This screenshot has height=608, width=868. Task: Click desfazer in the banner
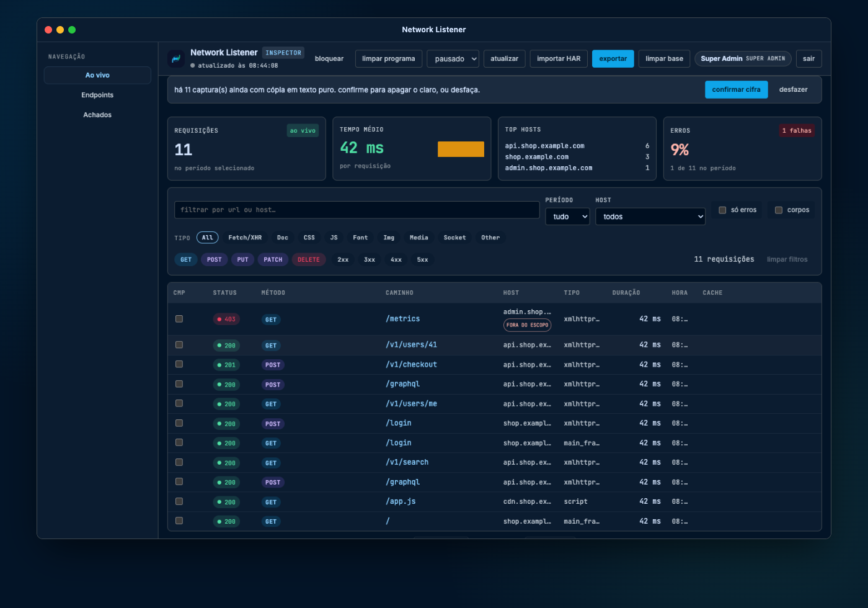pos(794,90)
